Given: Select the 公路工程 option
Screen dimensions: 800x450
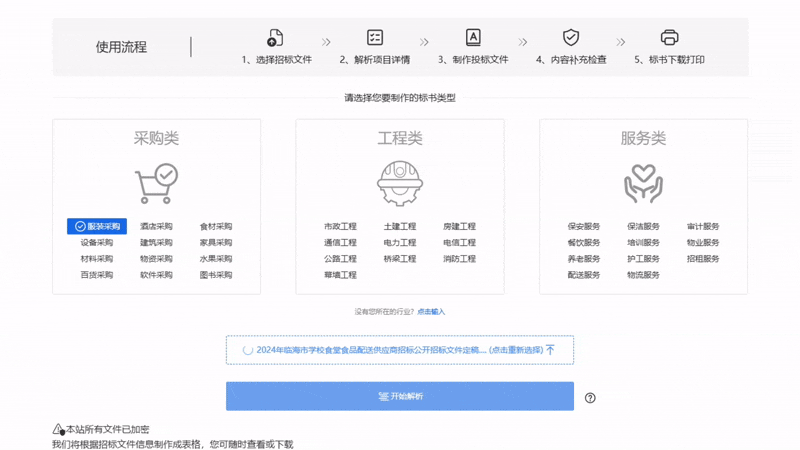Looking at the screenshot, I should (x=340, y=259).
